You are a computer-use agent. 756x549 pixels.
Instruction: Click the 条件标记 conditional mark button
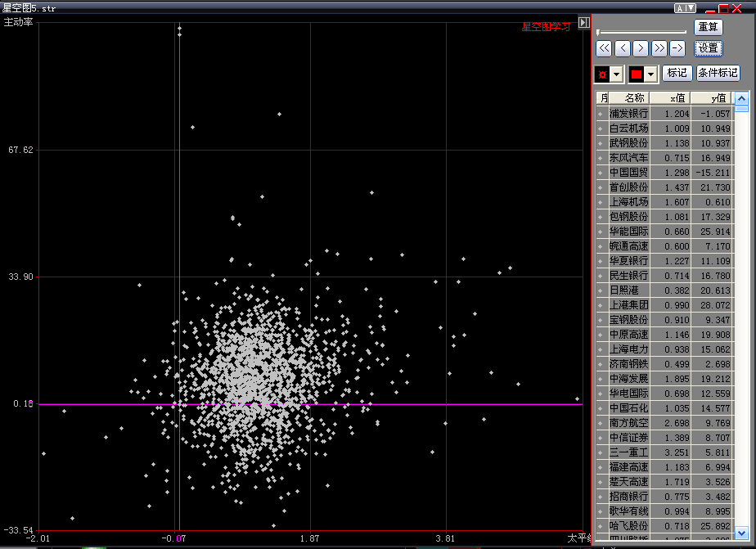[x=718, y=73]
